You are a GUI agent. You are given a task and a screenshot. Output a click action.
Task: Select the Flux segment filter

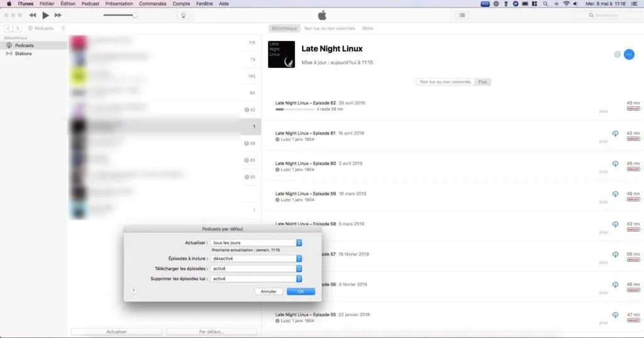coord(482,82)
